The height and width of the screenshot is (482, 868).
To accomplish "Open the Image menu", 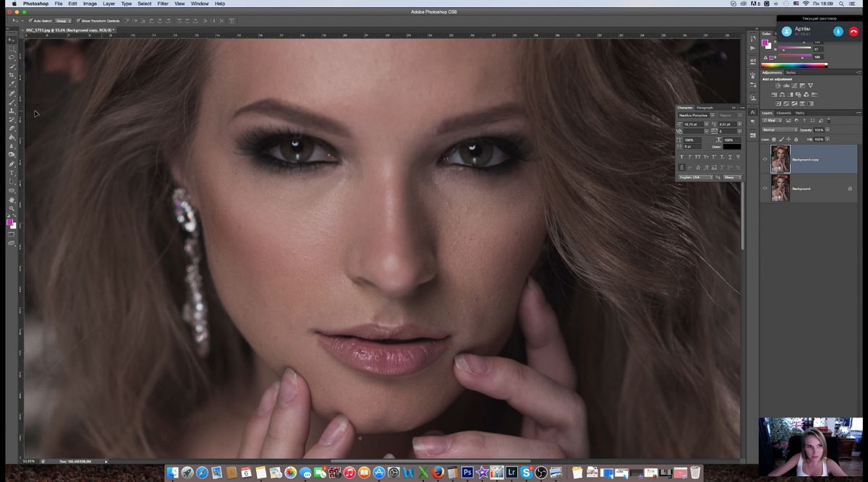I will 90,4.
